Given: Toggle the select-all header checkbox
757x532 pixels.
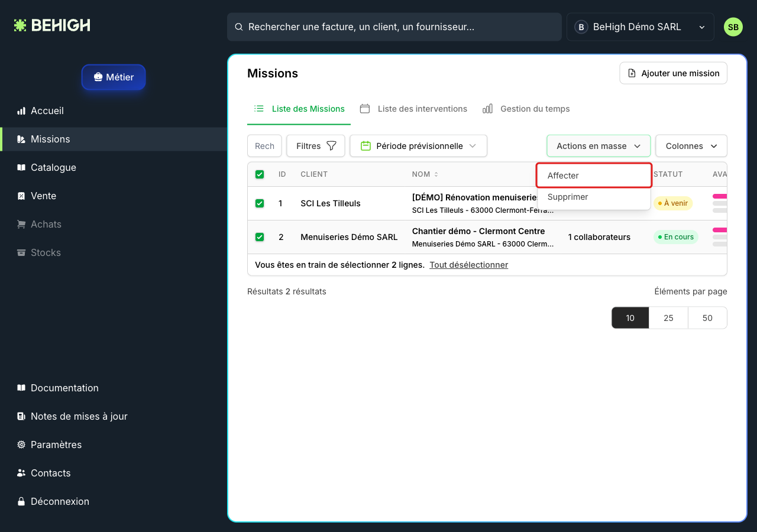Looking at the screenshot, I should click(260, 174).
